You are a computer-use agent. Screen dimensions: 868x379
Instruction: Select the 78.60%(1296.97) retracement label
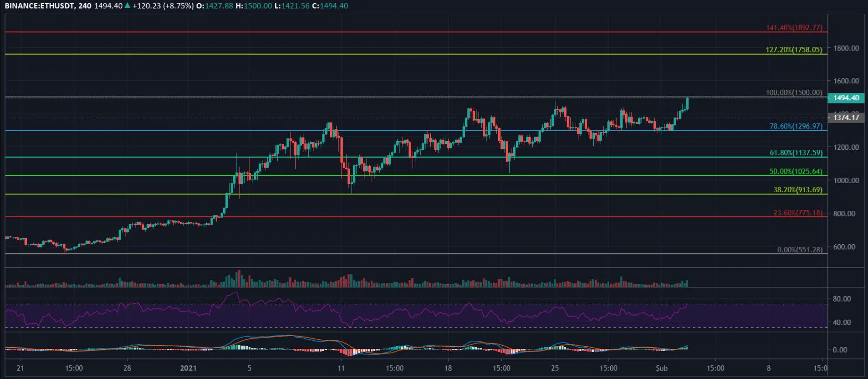[x=796, y=126]
